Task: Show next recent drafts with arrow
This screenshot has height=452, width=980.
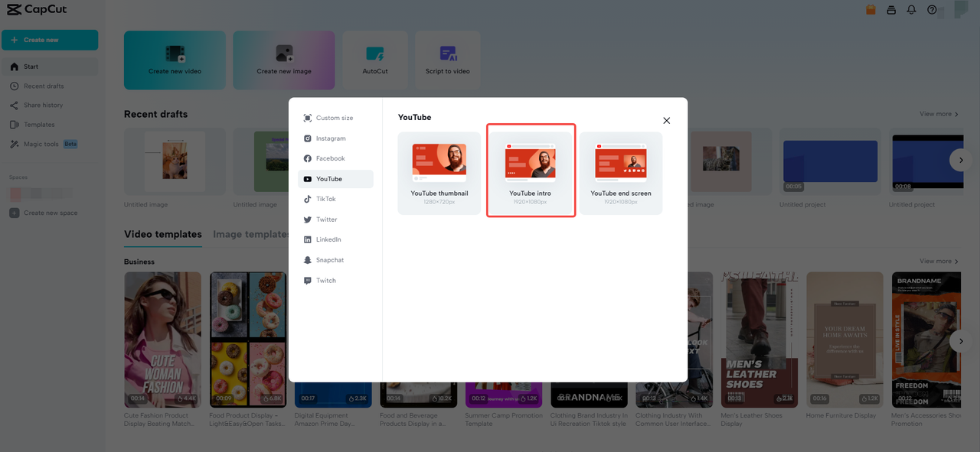Action: coord(960,160)
